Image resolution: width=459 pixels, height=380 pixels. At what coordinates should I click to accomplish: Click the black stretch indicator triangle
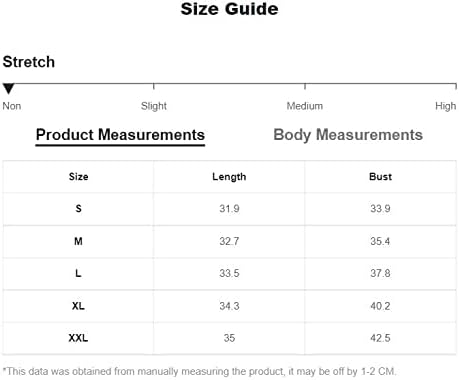click(x=8, y=89)
